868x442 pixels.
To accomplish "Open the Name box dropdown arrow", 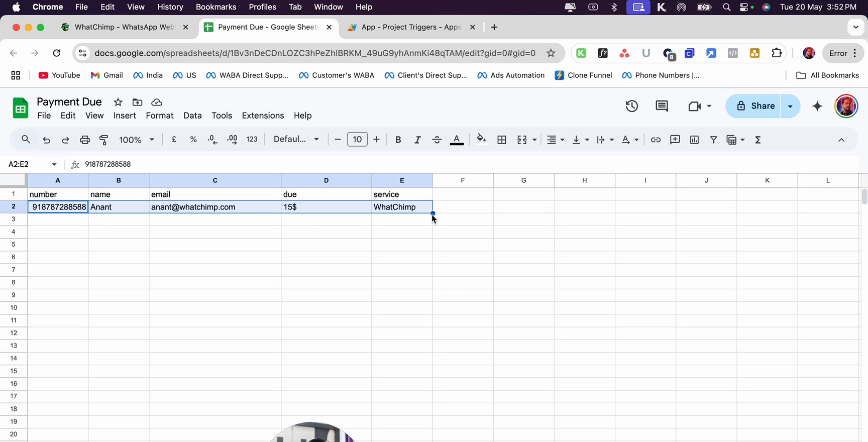I will coord(54,164).
